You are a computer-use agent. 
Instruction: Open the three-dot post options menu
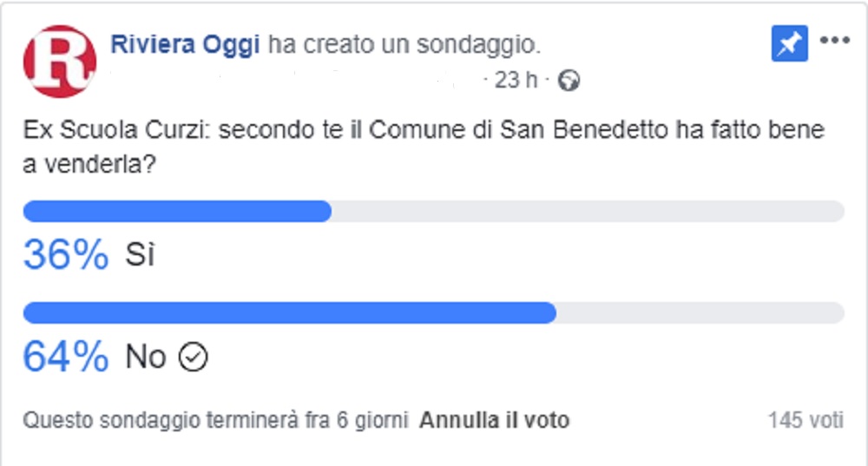point(835,41)
